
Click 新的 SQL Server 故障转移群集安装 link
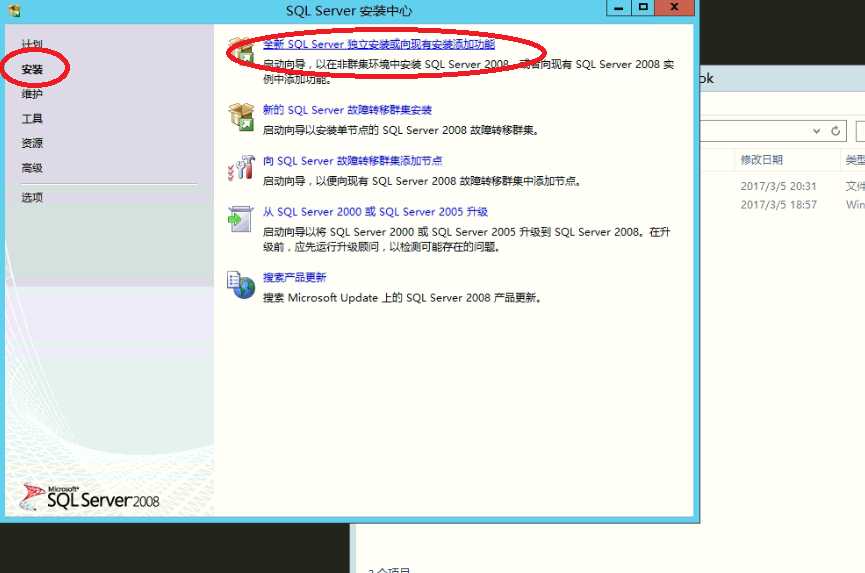(347, 110)
